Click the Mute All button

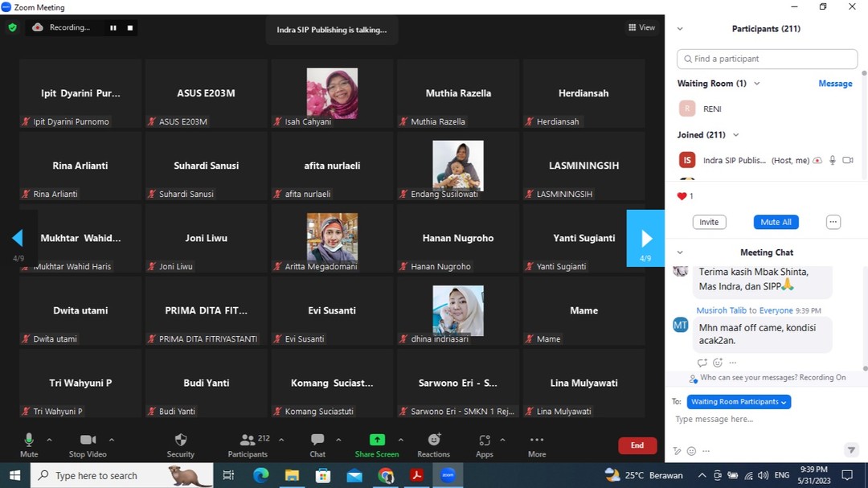(776, 222)
